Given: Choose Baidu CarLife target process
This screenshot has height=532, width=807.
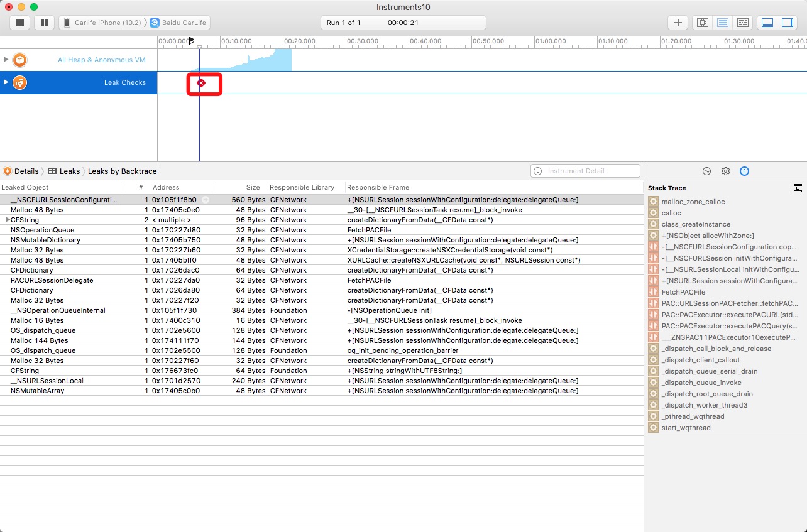Looking at the screenshot, I should coord(182,23).
